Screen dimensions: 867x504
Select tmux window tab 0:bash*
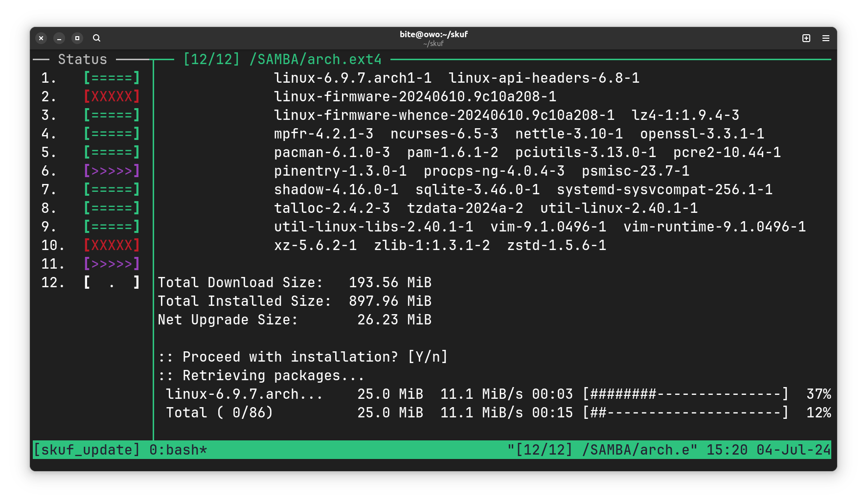click(x=178, y=450)
